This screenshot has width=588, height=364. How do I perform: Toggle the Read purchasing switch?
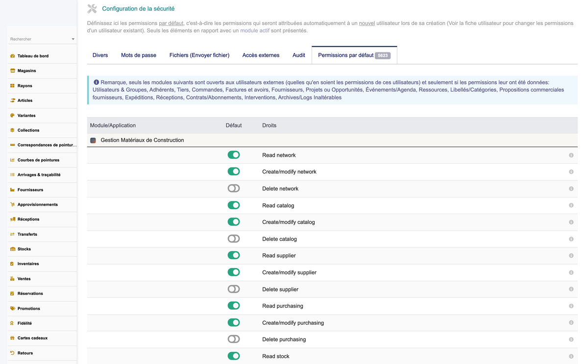click(234, 306)
